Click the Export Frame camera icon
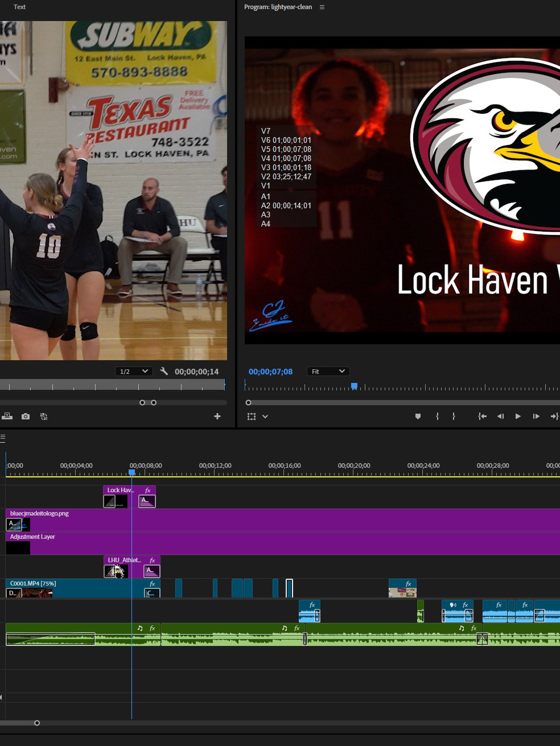 coord(26,417)
